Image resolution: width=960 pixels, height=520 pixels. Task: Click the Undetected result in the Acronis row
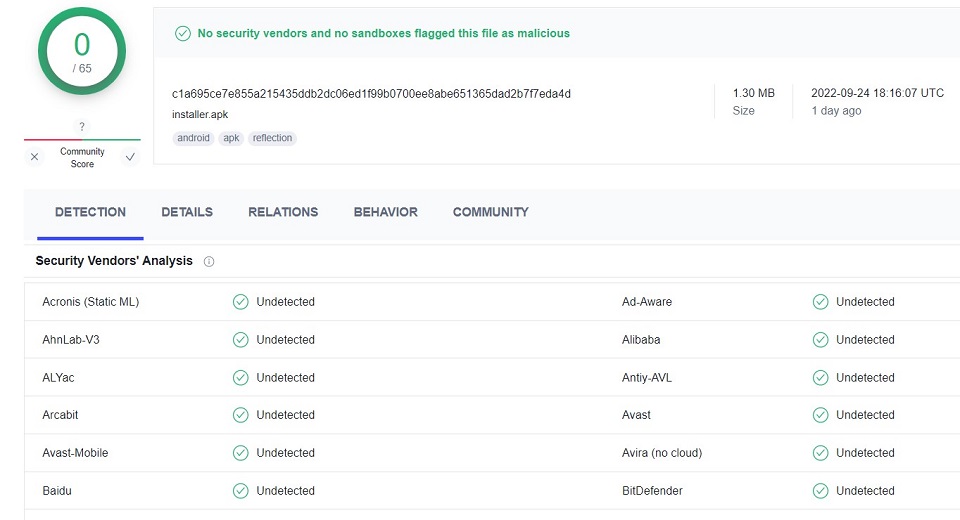pos(285,302)
